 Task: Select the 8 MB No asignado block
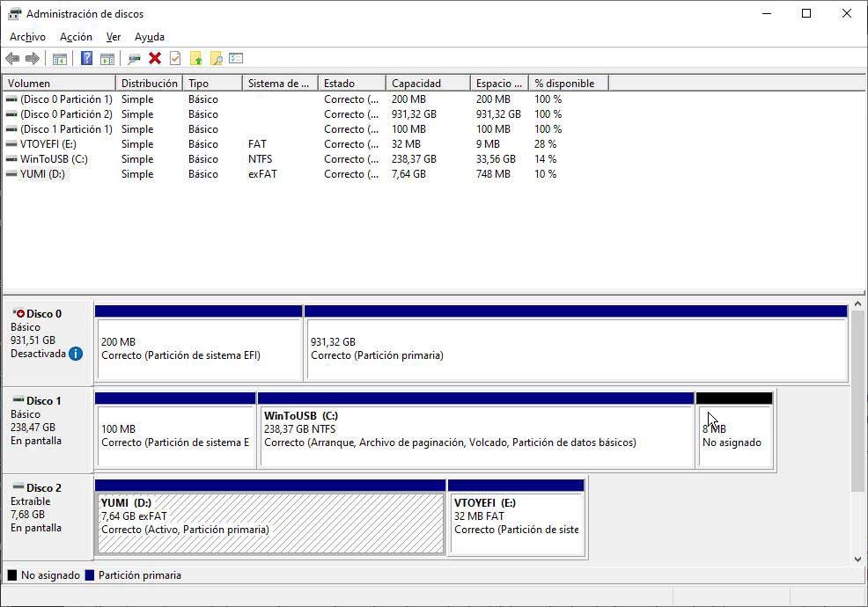tap(734, 430)
